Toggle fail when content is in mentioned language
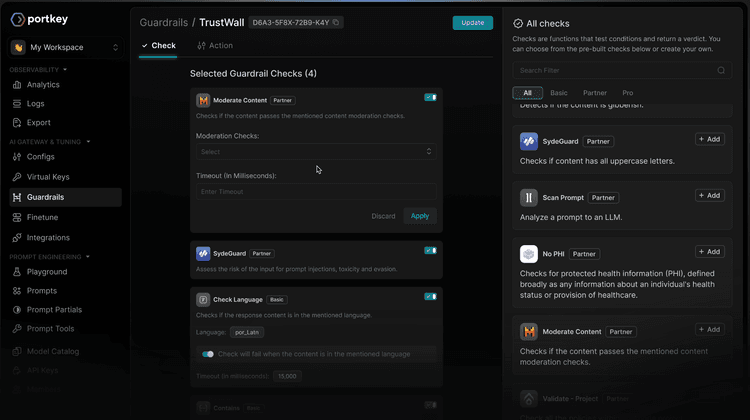The height and width of the screenshot is (420, 750). 208,354
